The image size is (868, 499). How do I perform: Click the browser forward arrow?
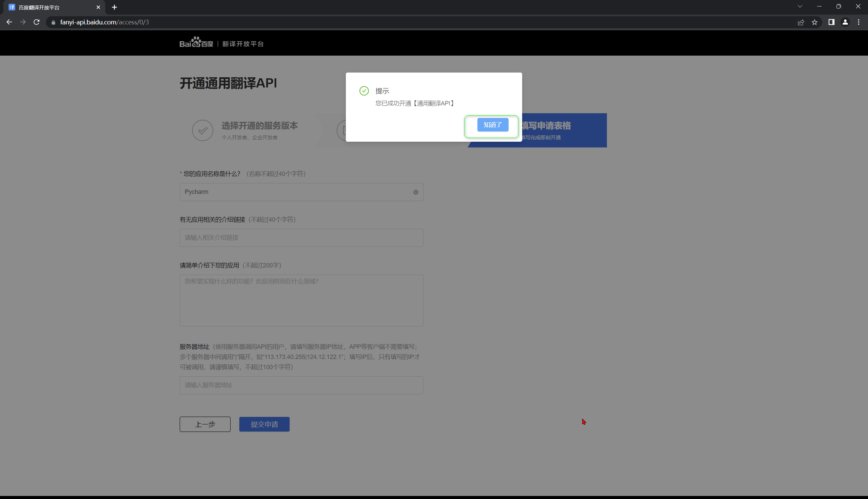pos(23,22)
